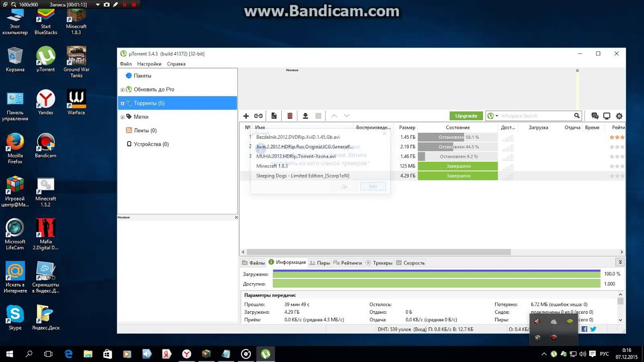Sort by 'Размер' column header
The width and height of the screenshot is (644, 362).
point(407,128)
